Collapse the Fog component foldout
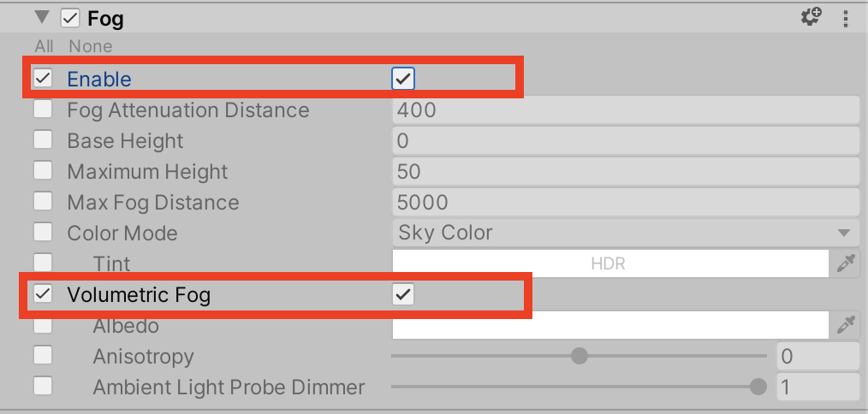868x414 pixels. pyautogui.click(x=41, y=18)
